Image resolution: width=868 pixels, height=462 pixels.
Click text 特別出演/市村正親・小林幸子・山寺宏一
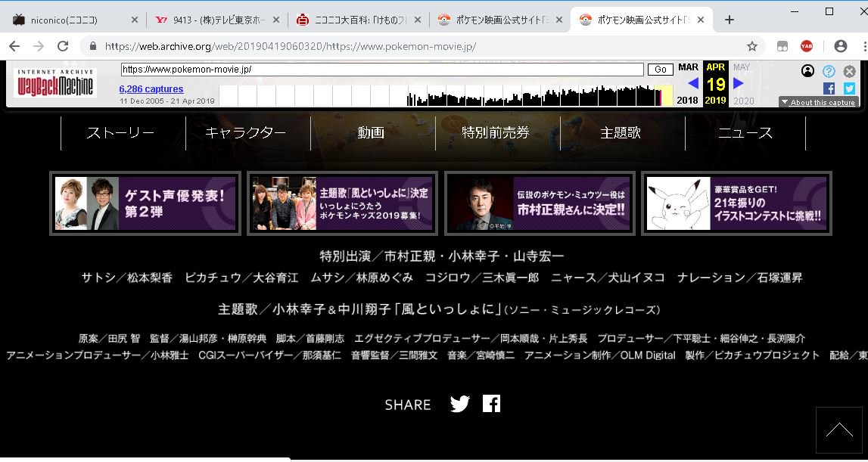tap(442, 256)
